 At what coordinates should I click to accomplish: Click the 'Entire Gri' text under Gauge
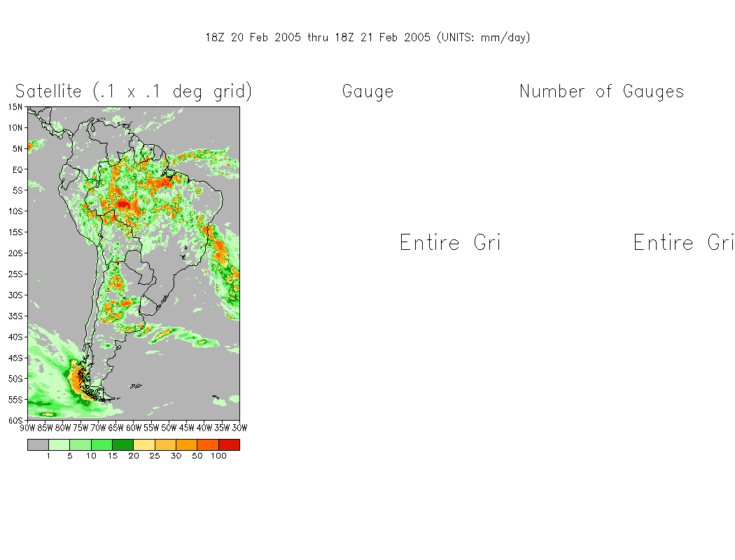(450, 242)
